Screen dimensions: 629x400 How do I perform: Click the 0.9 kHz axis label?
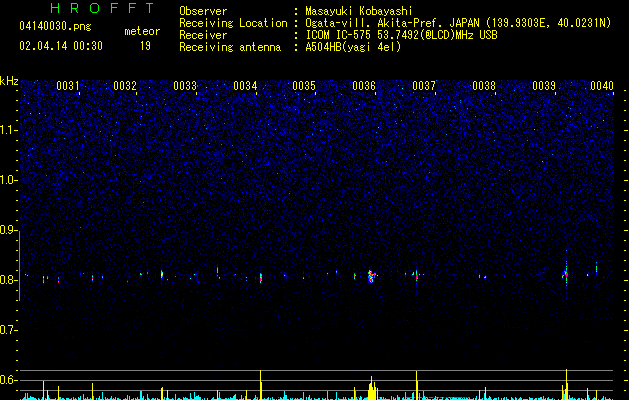point(8,230)
